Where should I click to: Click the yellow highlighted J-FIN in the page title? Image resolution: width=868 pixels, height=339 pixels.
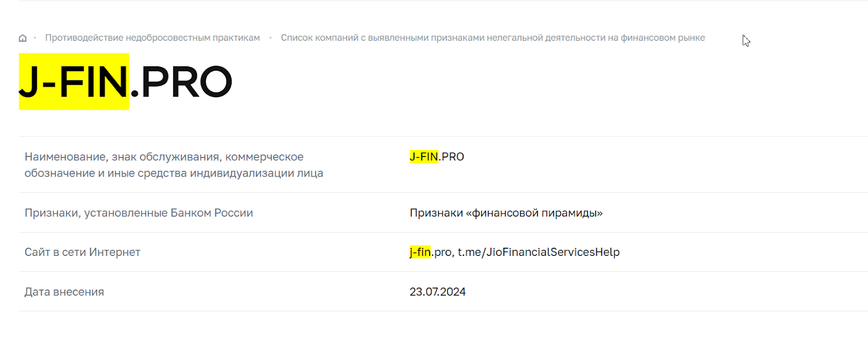(74, 82)
